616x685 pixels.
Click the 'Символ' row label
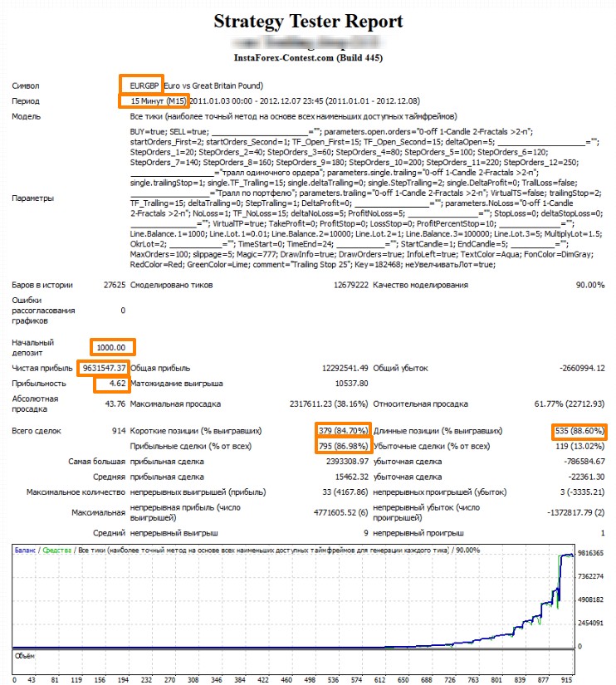[x=26, y=86]
